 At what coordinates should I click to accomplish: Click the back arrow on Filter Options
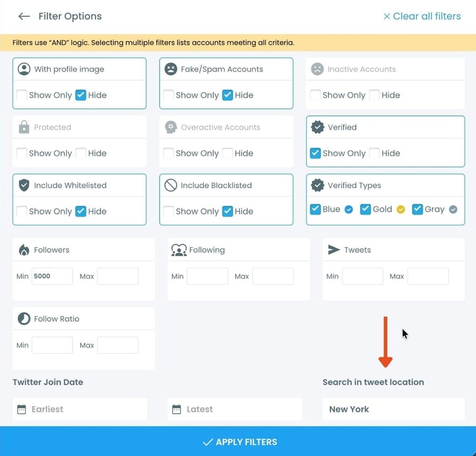tap(23, 16)
